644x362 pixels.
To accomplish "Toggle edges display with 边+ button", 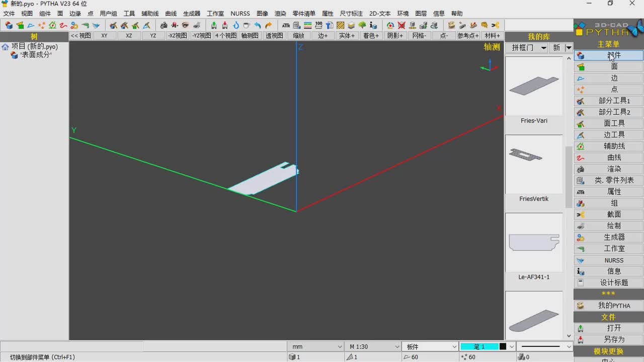I will tap(323, 36).
